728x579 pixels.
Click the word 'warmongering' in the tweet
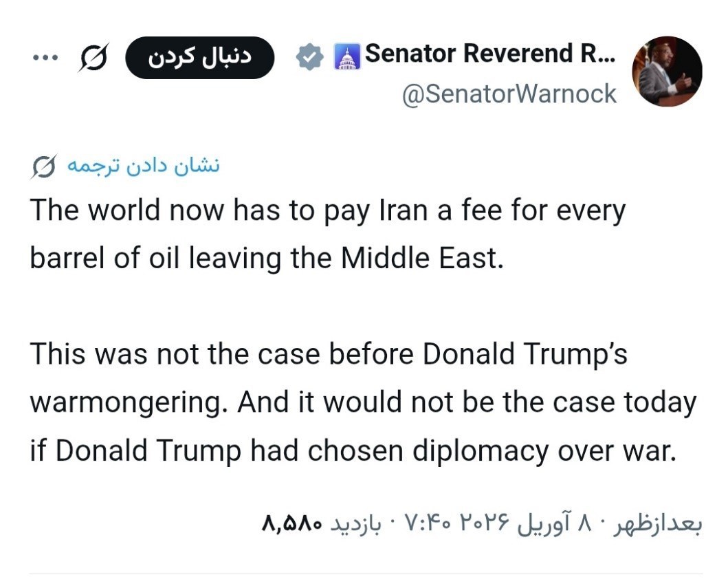coord(129,402)
